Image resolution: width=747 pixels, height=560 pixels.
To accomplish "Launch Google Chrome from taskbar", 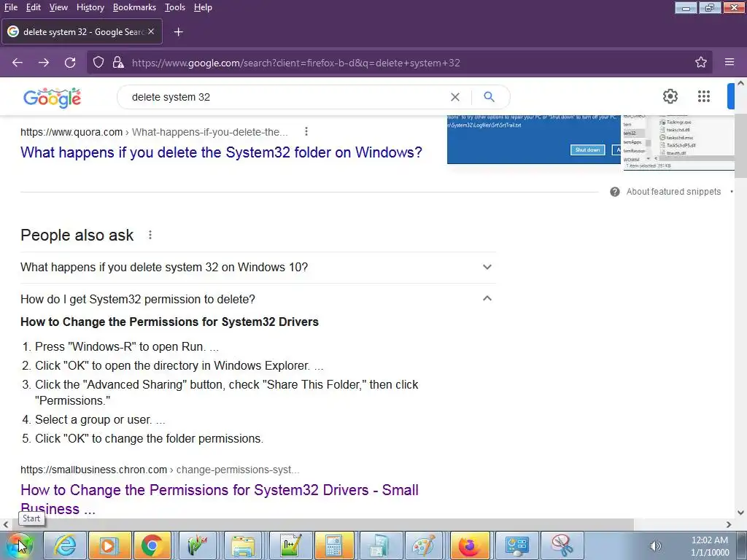I will coord(152,545).
